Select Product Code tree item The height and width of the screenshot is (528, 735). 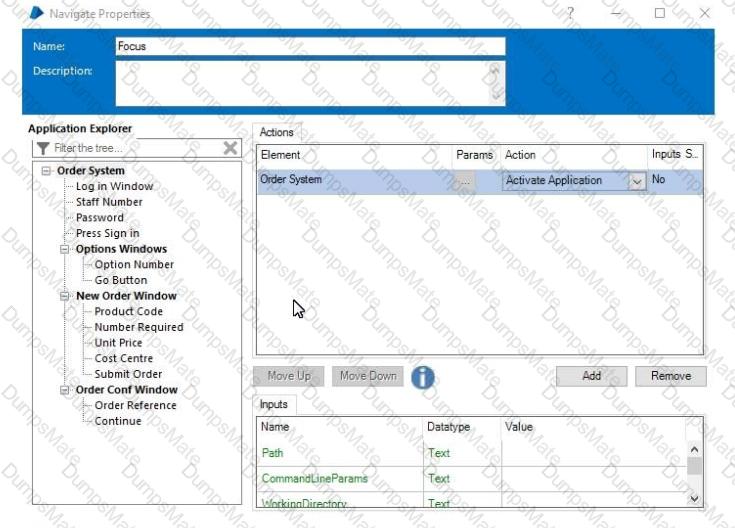coord(128,311)
